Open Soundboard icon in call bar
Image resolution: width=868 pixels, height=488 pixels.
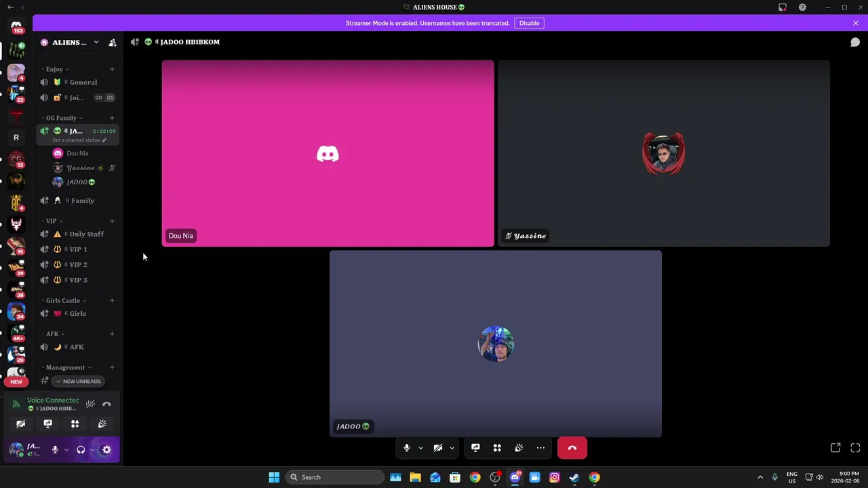click(519, 448)
